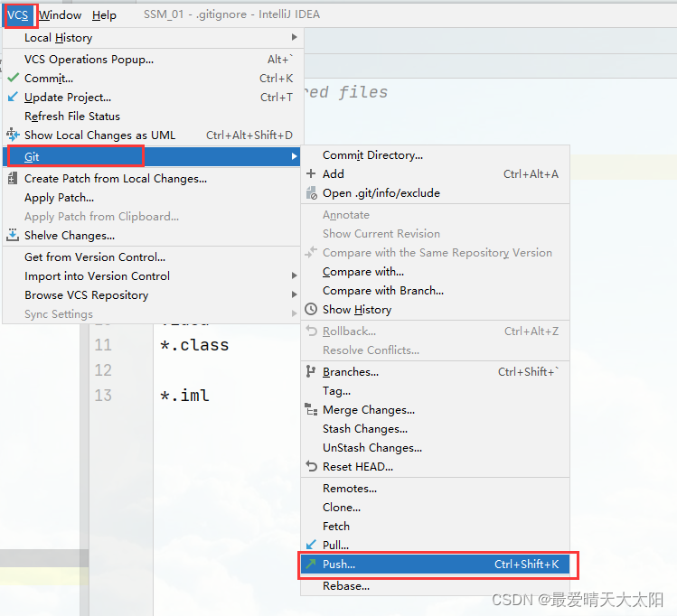Click the Create Patch icon
The width and height of the screenshot is (677, 616).
click(x=13, y=178)
